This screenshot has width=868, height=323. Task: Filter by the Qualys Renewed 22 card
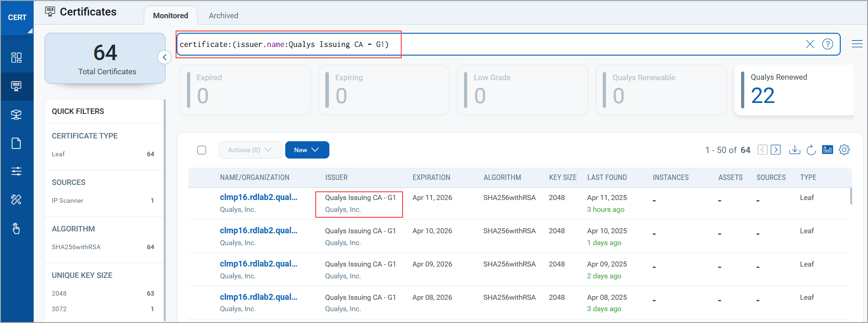click(x=794, y=90)
